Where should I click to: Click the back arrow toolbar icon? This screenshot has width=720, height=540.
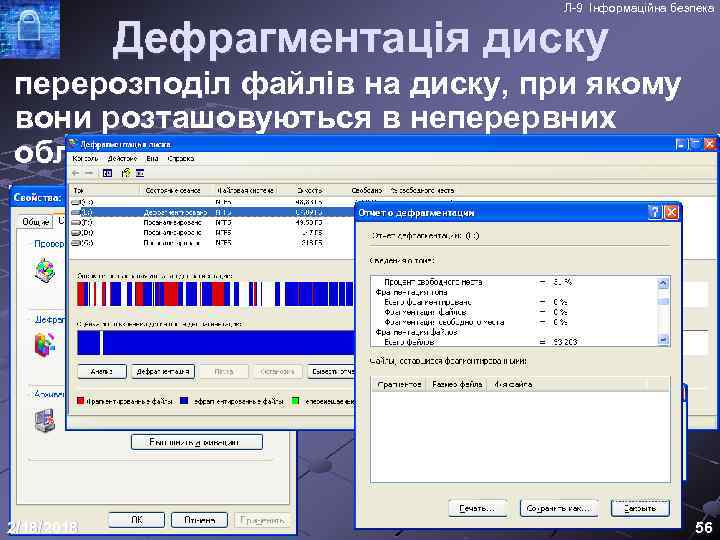[76, 173]
